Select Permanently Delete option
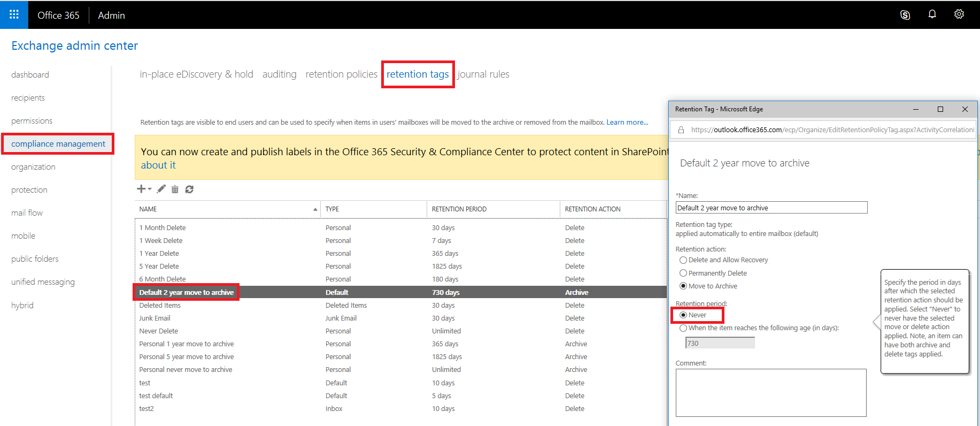The height and width of the screenshot is (426, 980). click(x=683, y=273)
